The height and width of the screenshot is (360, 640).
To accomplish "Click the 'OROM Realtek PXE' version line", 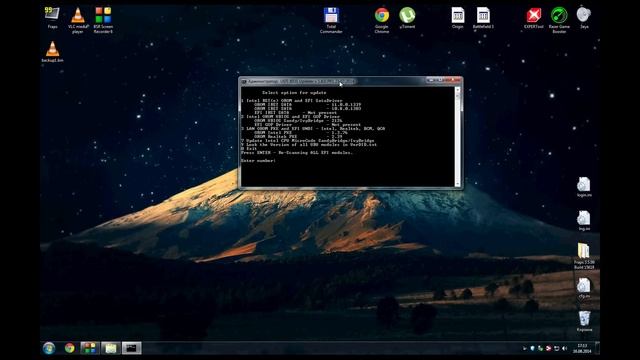I will coord(298,136).
